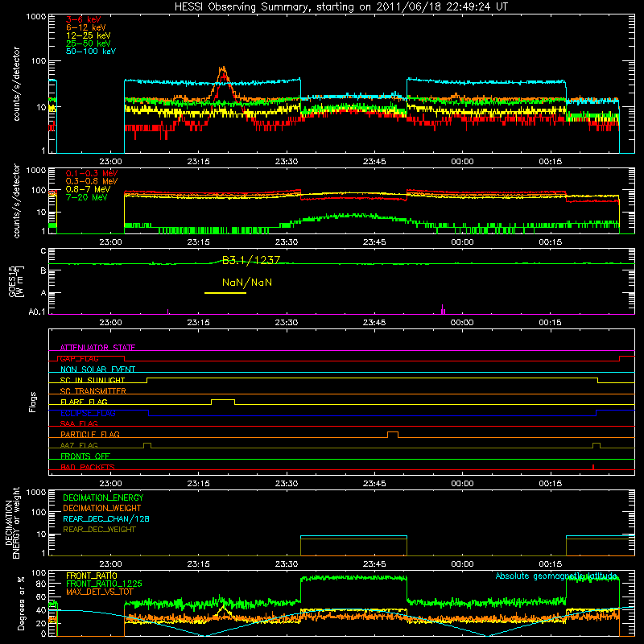Click the green FRONT_RATIO_1225 legend label
Viewport: 644px width, 644px height.
click(104, 584)
